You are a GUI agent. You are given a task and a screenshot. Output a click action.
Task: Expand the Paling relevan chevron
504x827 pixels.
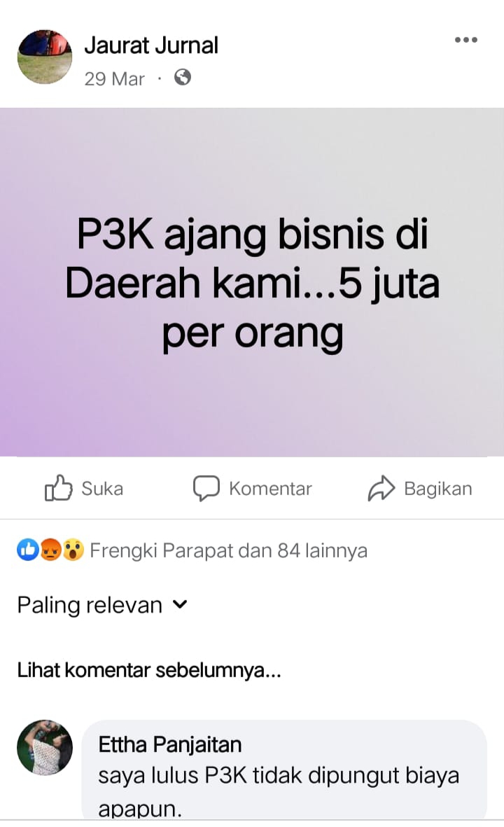coord(180,604)
